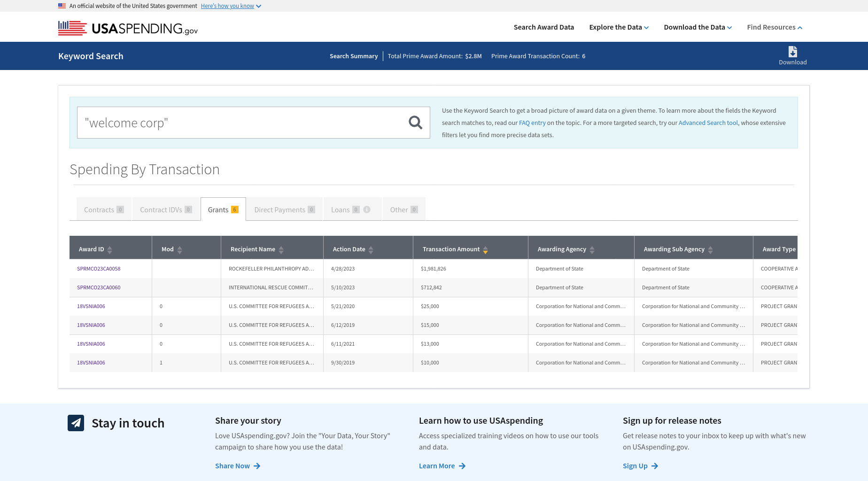Image resolution: width=868 pixels, height=481 pixels.
Task: Sort by Mod column arrows
Action: point(179,249)
